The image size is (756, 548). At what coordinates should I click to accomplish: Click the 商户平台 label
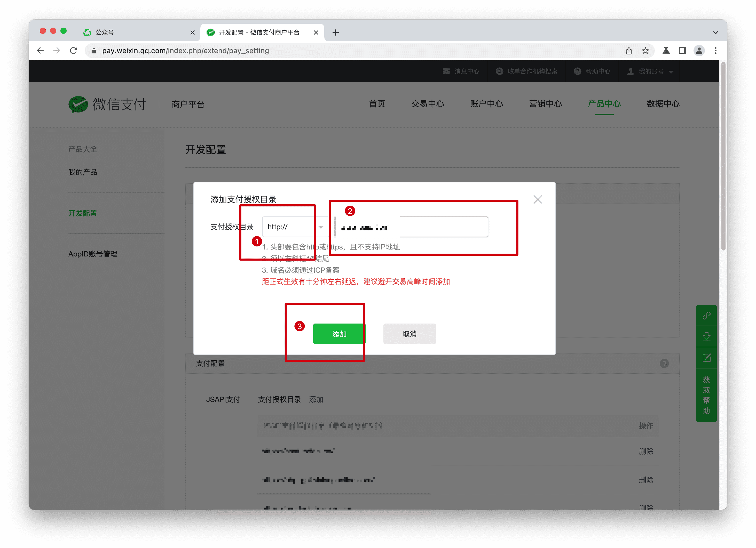[188, 104]
